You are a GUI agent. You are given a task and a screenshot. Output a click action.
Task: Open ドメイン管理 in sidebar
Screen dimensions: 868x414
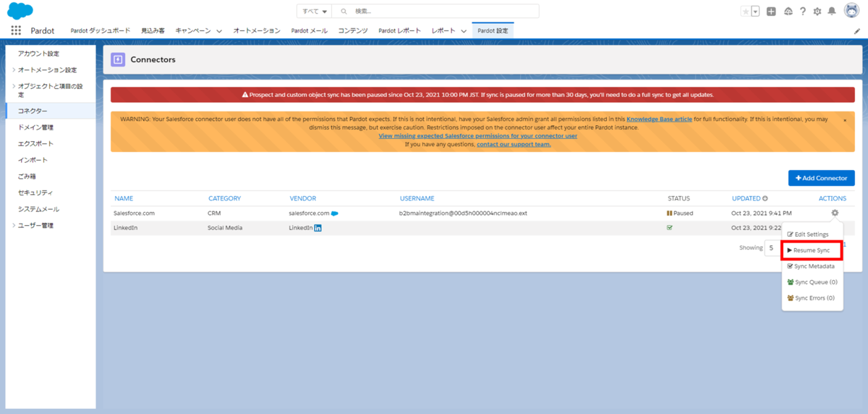35,127
